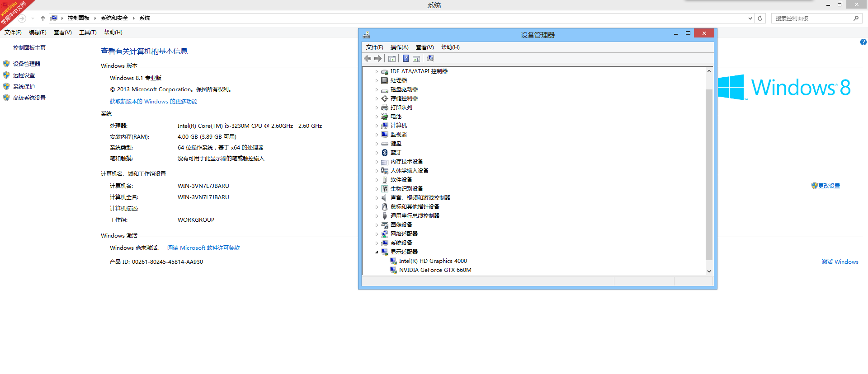Click 系统和安全 breadcrumb in address bar
Image resolution: width=868 pixels, height=374 pixels.
114,18
